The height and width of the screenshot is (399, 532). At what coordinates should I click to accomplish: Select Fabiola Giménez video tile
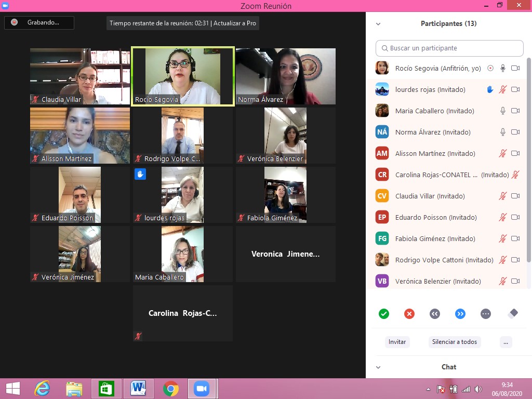(286, 195)
